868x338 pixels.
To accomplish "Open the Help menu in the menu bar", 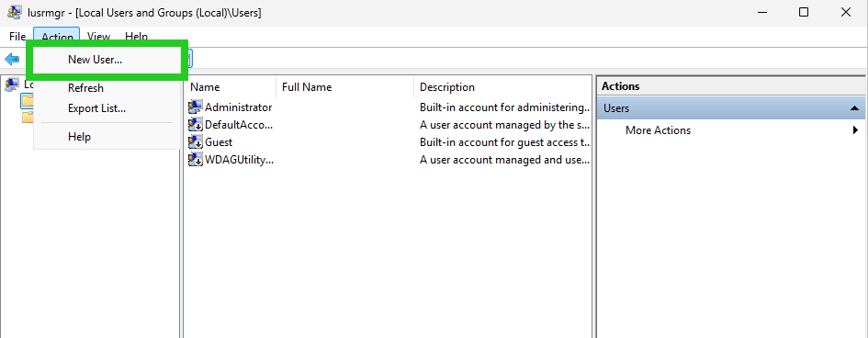I will click(x=136, y=37).
